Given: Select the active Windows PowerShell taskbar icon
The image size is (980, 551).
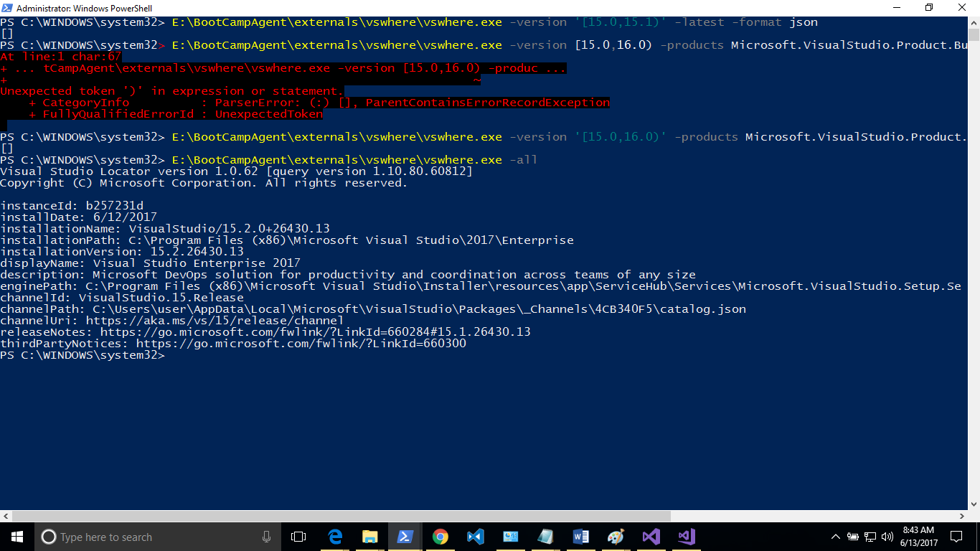Looking at the screenshot, I should coord(406,537).
